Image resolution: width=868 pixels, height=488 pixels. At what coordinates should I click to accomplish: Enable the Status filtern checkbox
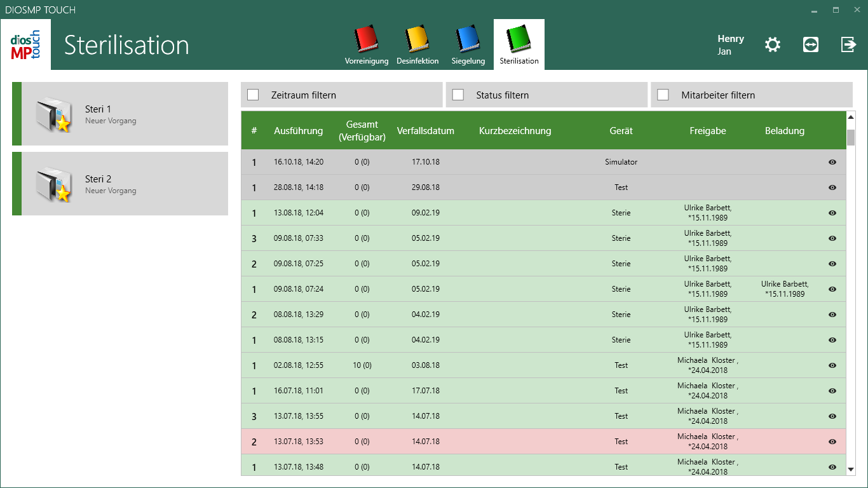(458, 95)
